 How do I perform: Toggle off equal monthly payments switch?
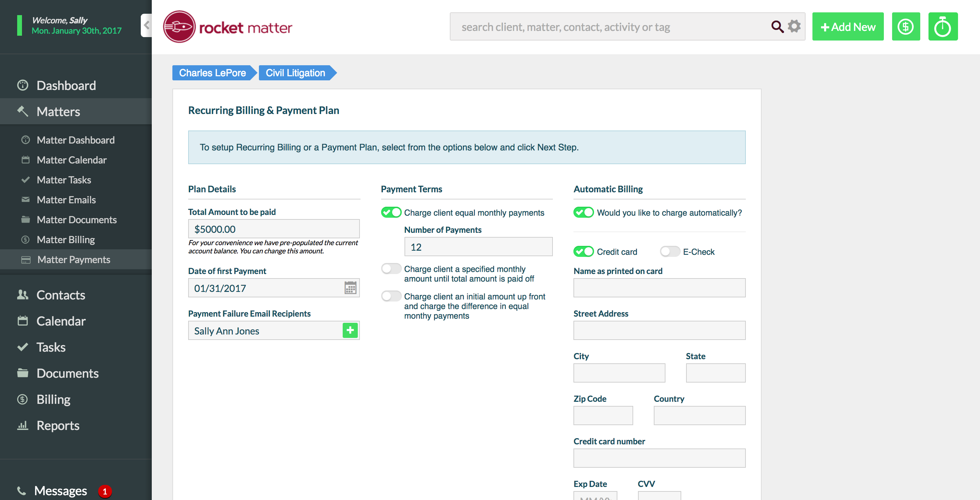391,212
